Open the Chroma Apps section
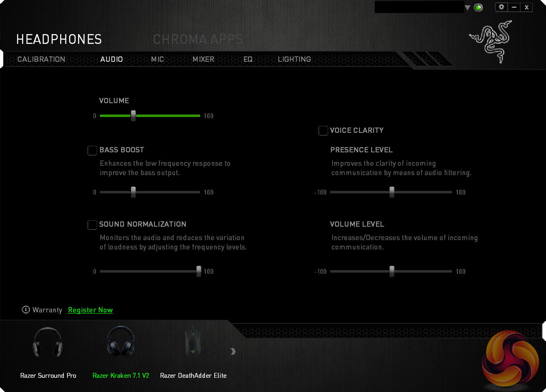The width and height of the screenshot is (546, 392). (198, 39)
